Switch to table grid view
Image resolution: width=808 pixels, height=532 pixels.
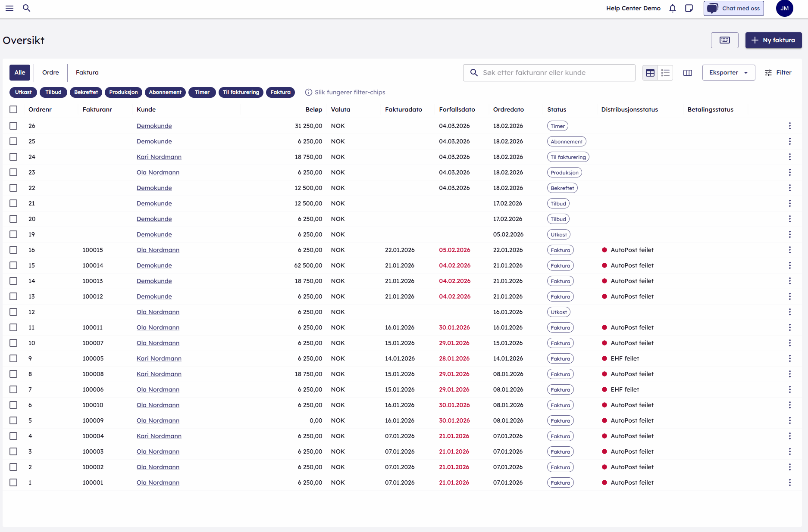pyautogui.click(x=650, y=73)
